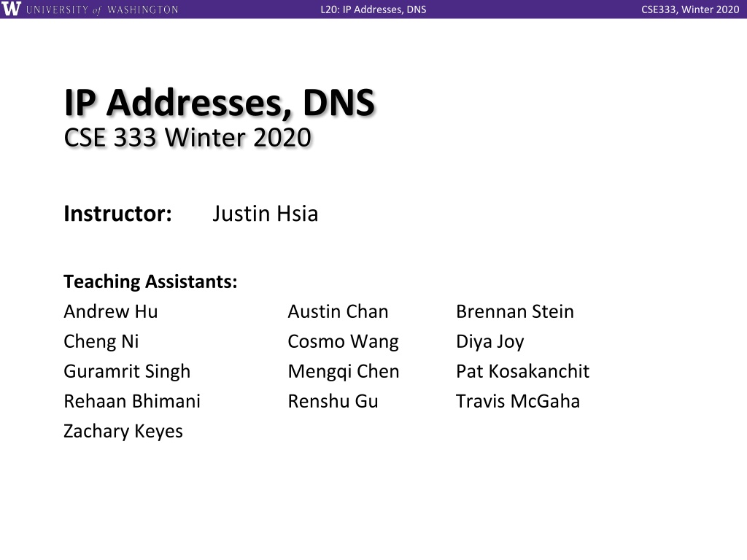This screenshot has height=560, width=747.
Task: Click the Teaching Assistants: heading
Action: [150, 281]
